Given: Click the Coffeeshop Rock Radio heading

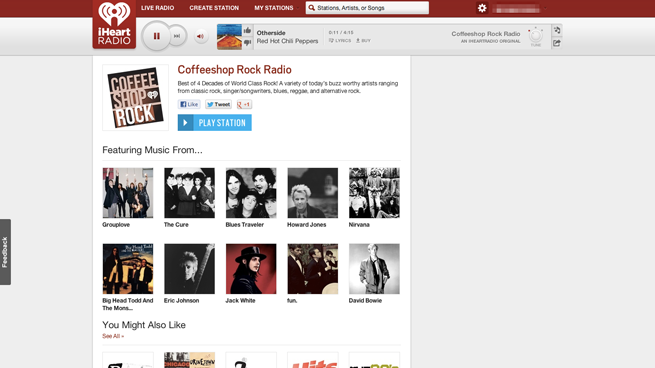Looking at the screenshot, I should tap(234, 70).
